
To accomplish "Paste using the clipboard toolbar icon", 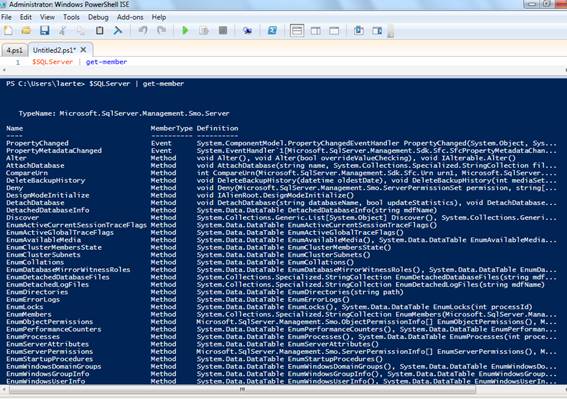I will pyautogui.click(x=99, y=30).
